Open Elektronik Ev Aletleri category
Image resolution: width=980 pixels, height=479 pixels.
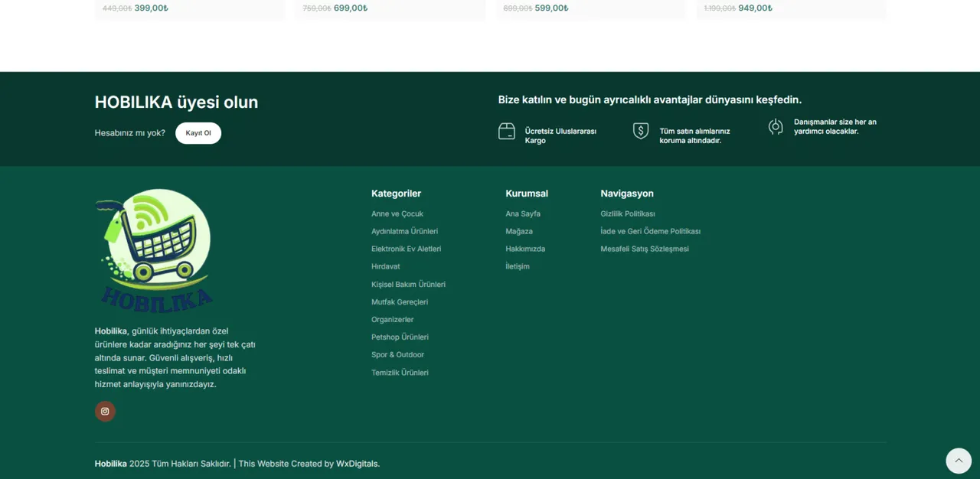pos(406,249)
